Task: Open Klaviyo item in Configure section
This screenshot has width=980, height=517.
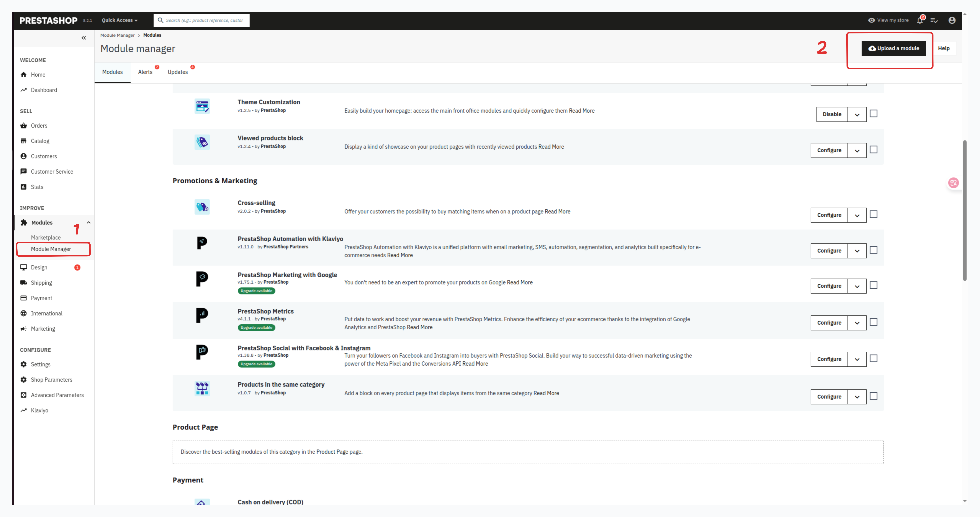Action: pos(39,410)
